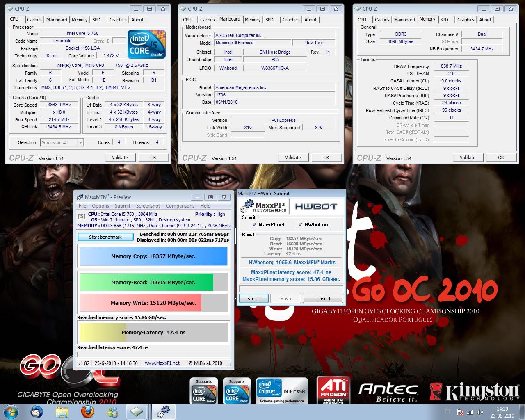The width and height of the screenshot is (525, 420).
Task: Open the Windows Start menu orb
Action: (x=12, y=411)
